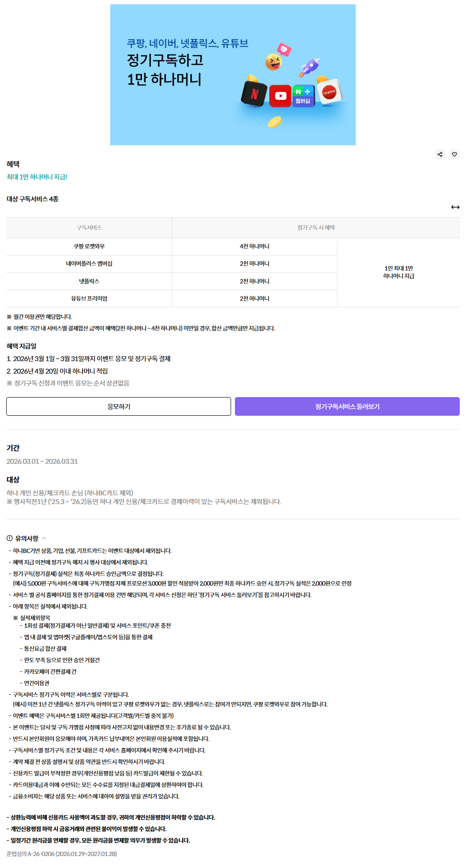Screen dimensions: 466x868
Task: Click the info icon beside 유의사항
Action: pyautogui.click(x=10, y=538)
